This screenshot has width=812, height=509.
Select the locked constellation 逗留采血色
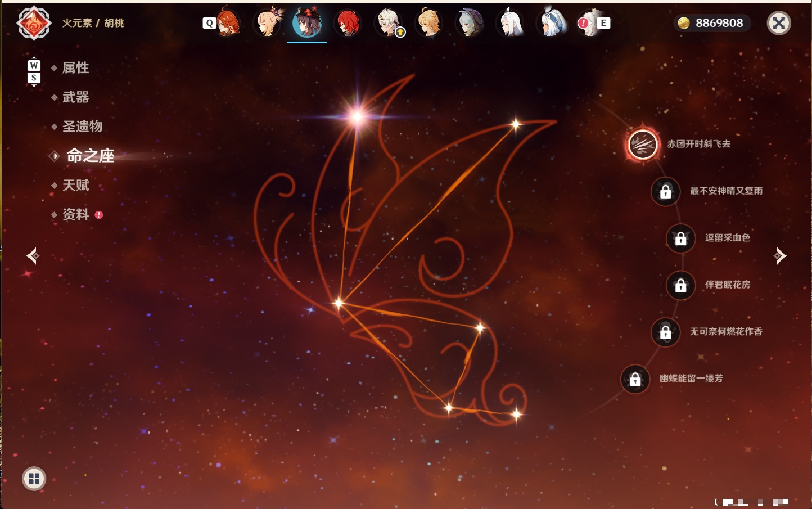[680, 238]
